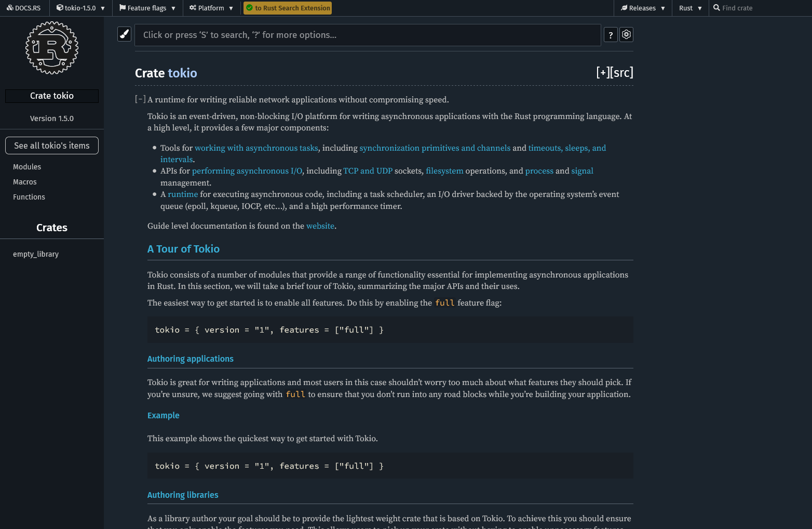Expand all docs with [+] toggle
Screen dimensions: 812x529
click(x=602, y=73)
